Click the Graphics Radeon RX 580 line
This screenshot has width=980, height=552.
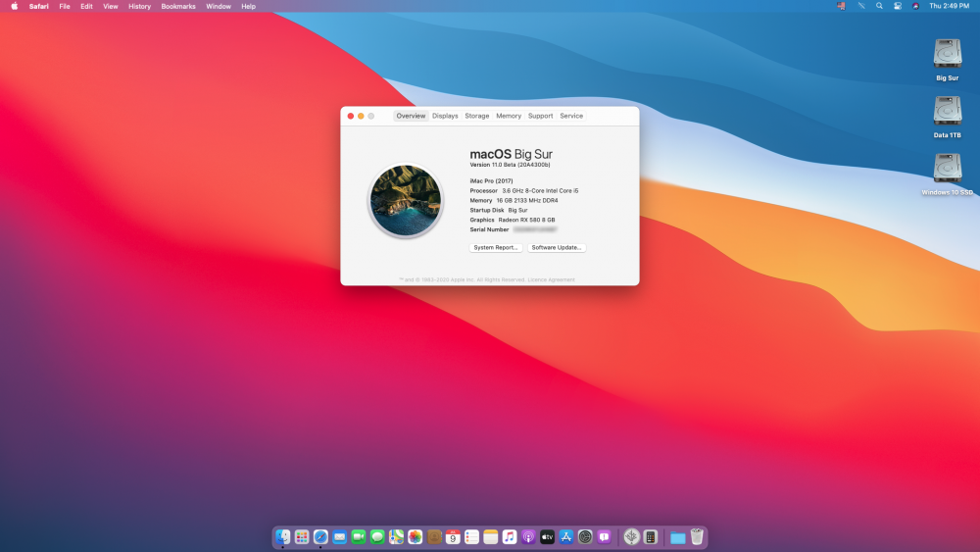(512, 220)
